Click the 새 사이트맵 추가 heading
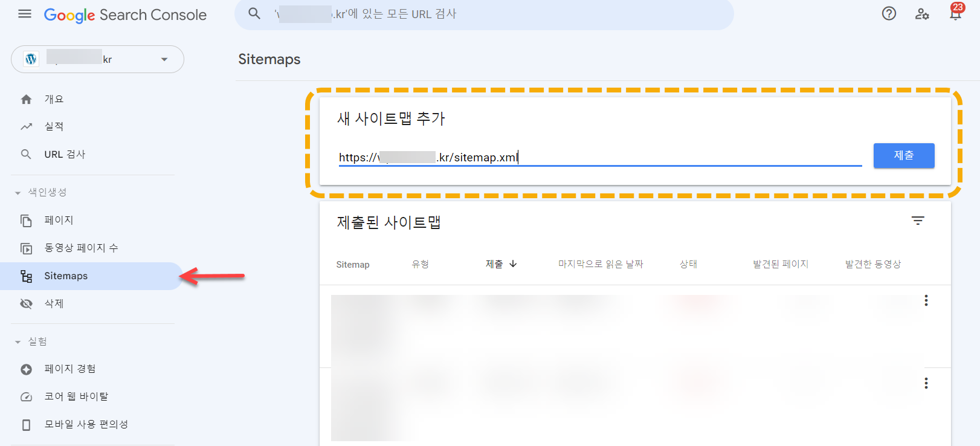The width and height of the screenshot is (980, 446). [x=391, y=118]
